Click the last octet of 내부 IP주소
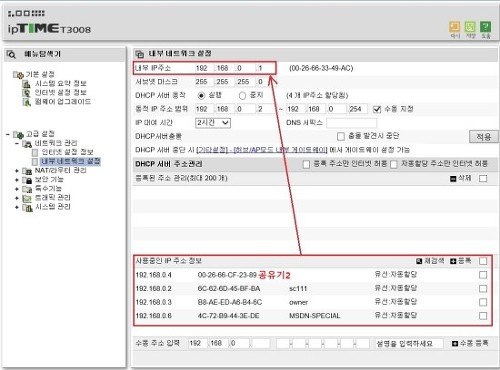 (265, 68)
